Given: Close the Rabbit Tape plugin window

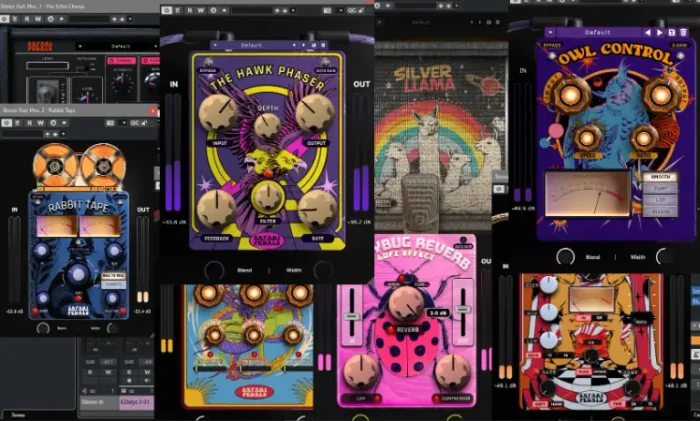Looking at the screenshot, I should (x=151, y=109).
